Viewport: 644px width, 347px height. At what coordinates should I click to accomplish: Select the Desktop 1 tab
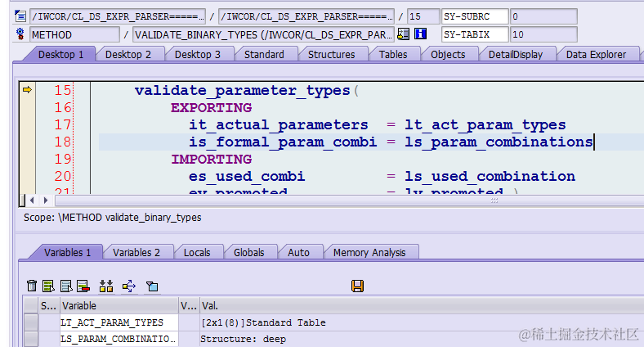(x=60, y=55)
